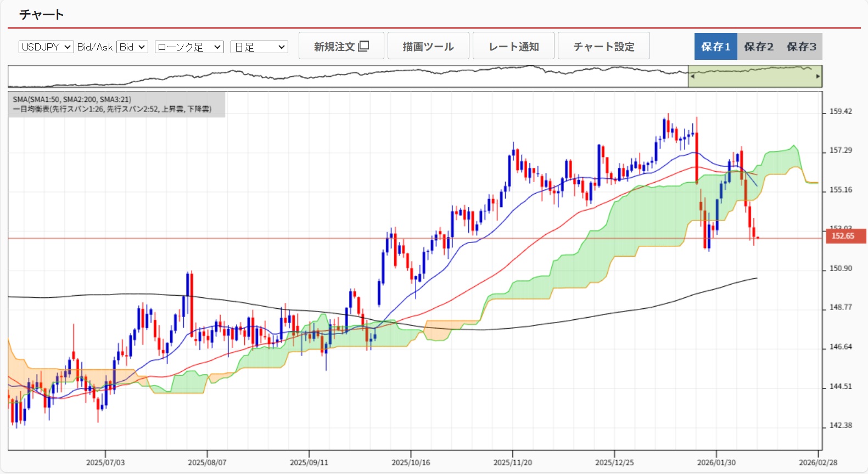This screenshot has height=474, width=868.
Task: Click the 一目均衡表 indicator legend line
Action: [x=112, y=109]
